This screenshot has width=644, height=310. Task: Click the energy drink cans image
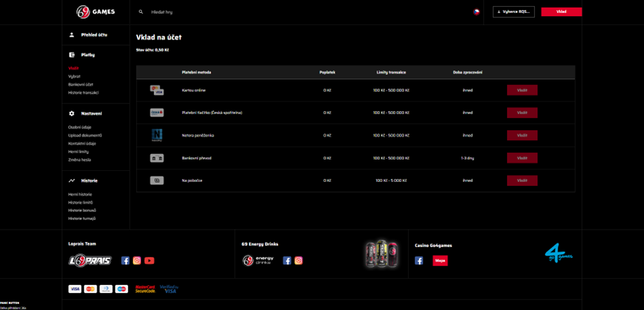[382, 253]
